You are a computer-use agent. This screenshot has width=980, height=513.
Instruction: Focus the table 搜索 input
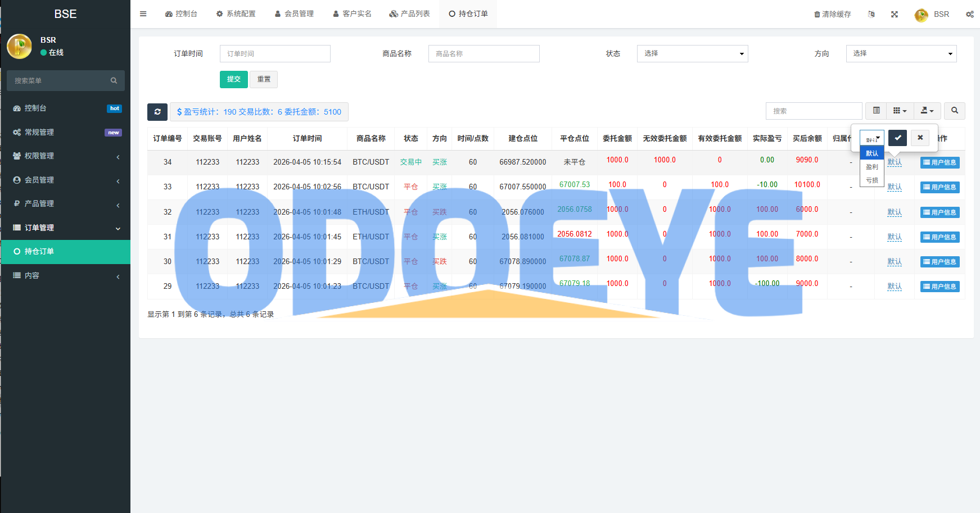(814, 111)
